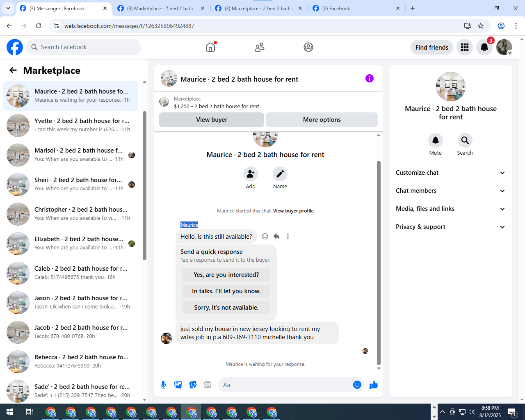The image size is (525, 420).
Task: Click the volume icon in system tray
Action: tap(472, 412)
